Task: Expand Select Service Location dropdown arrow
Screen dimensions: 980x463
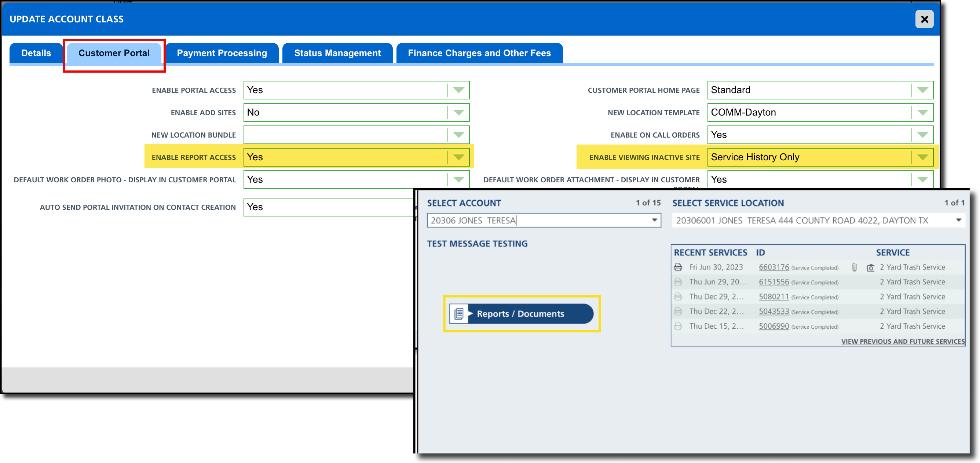Action: pos(958,220)
